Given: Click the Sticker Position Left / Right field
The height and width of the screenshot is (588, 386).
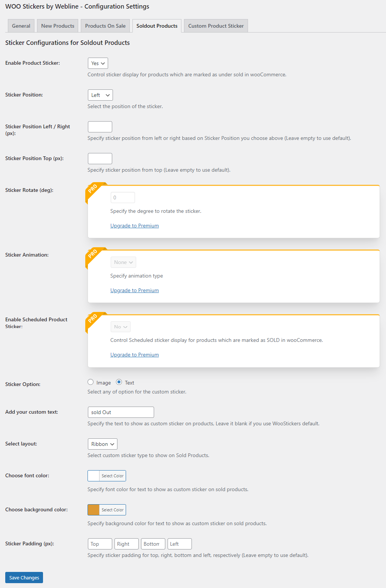Looking at the screenshot, I should point(100,127).
